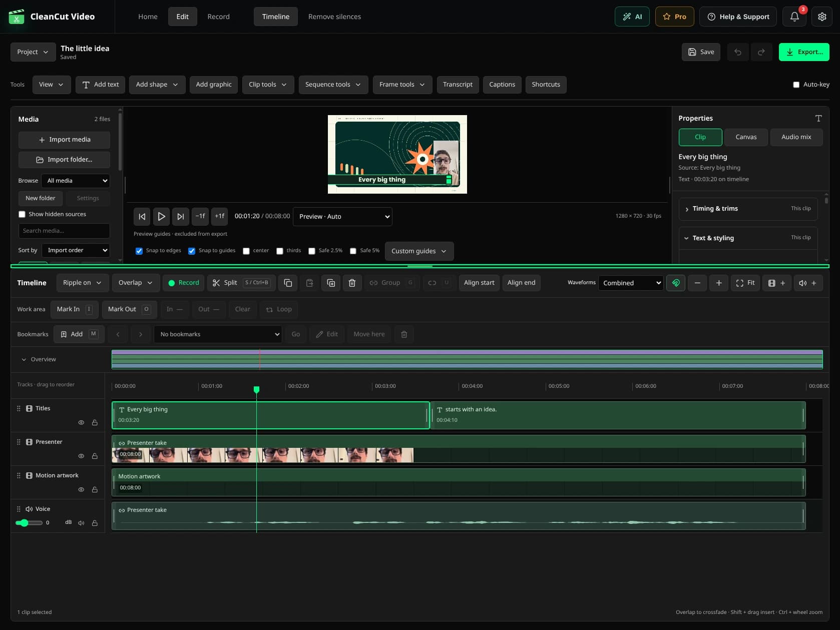Click the Import media button

point(65,140)
